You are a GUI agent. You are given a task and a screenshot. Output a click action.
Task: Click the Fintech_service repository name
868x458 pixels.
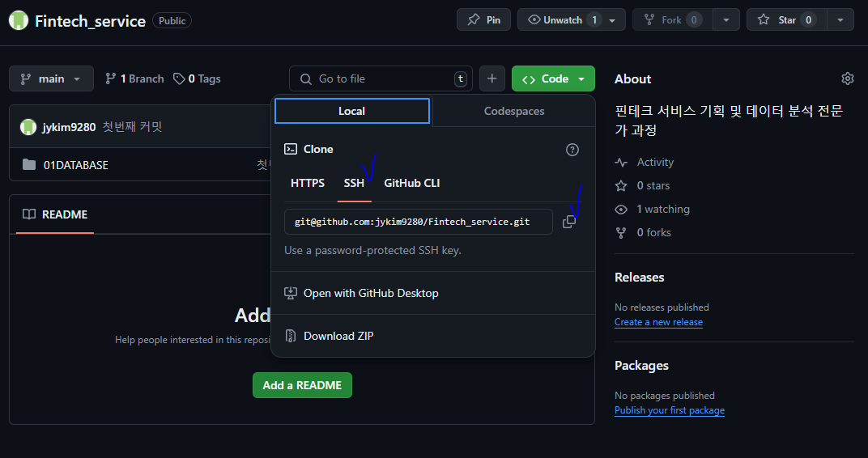(90, 21)
